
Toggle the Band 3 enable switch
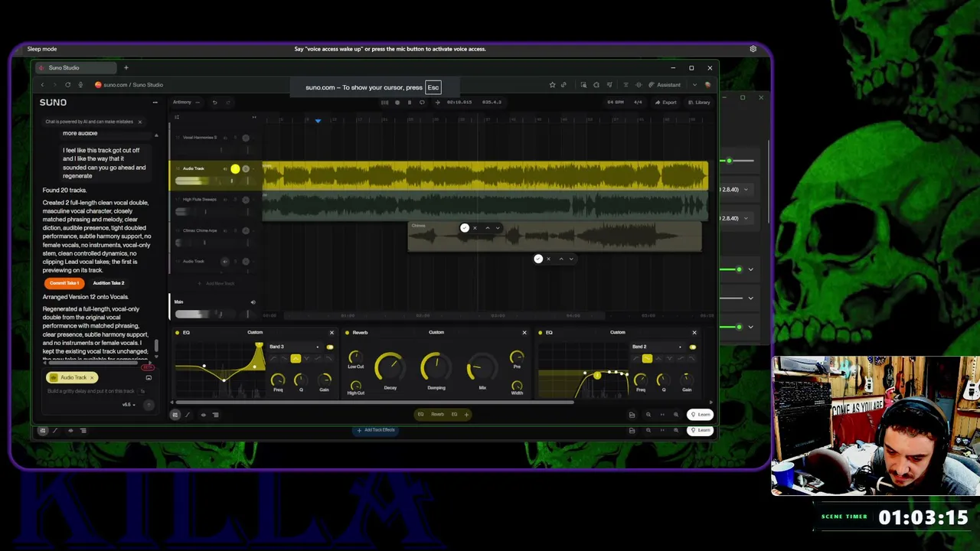(x=330, y=347)
